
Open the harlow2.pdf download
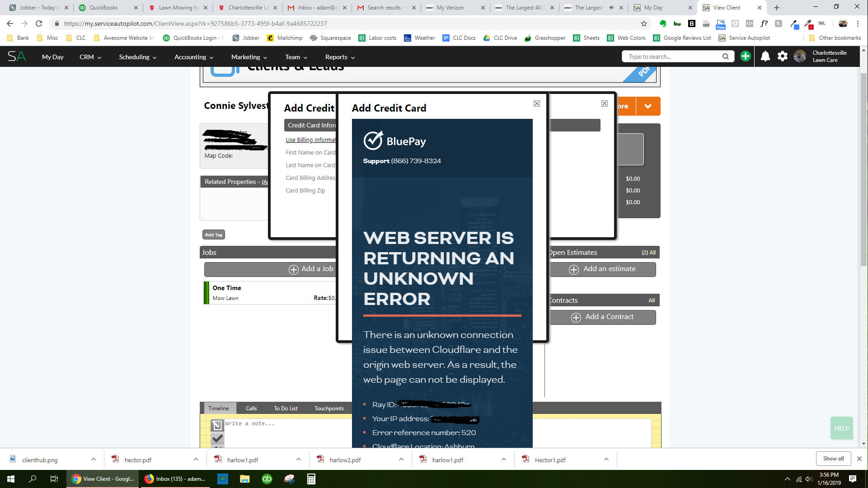pyautogui.click(x=345, y=460)
